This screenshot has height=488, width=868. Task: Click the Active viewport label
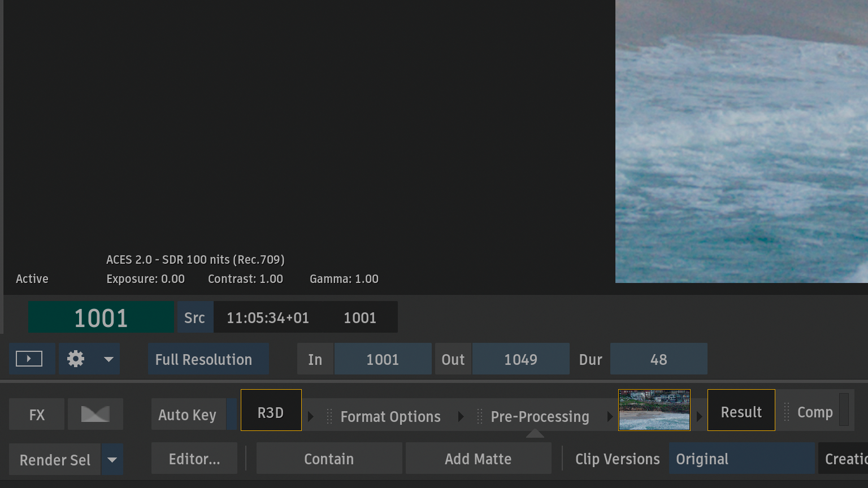(32, 279)
